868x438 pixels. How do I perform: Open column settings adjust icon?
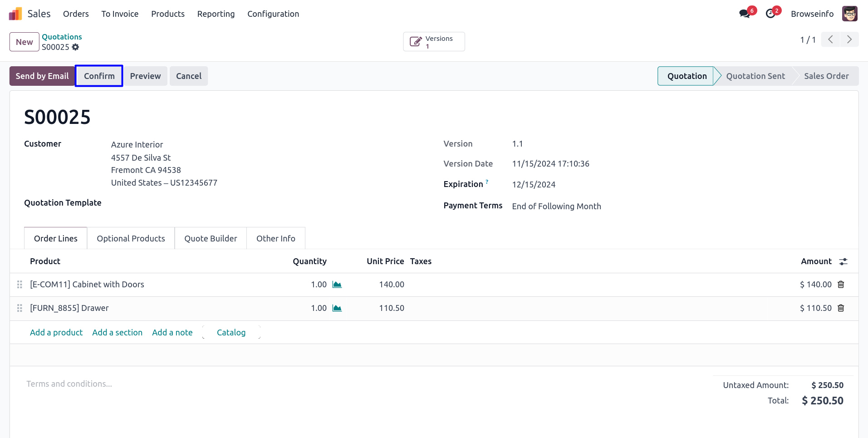click(x=843, y=261)
